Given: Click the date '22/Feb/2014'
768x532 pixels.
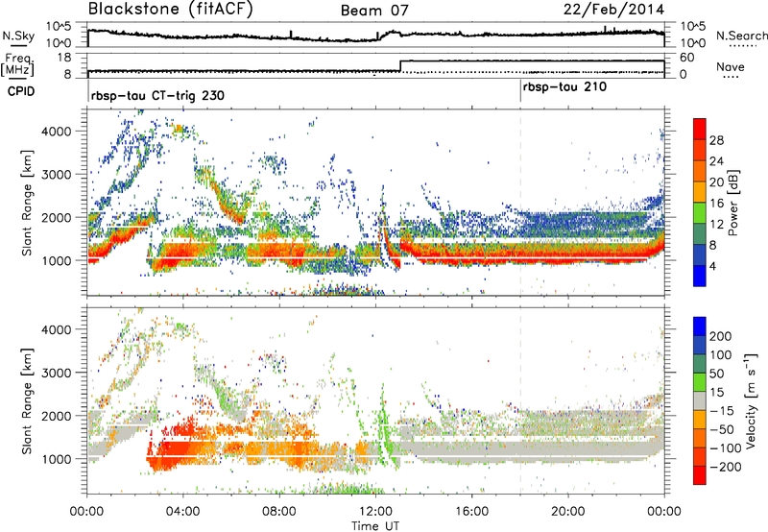Looking at the screenshot, I should 613,10.
